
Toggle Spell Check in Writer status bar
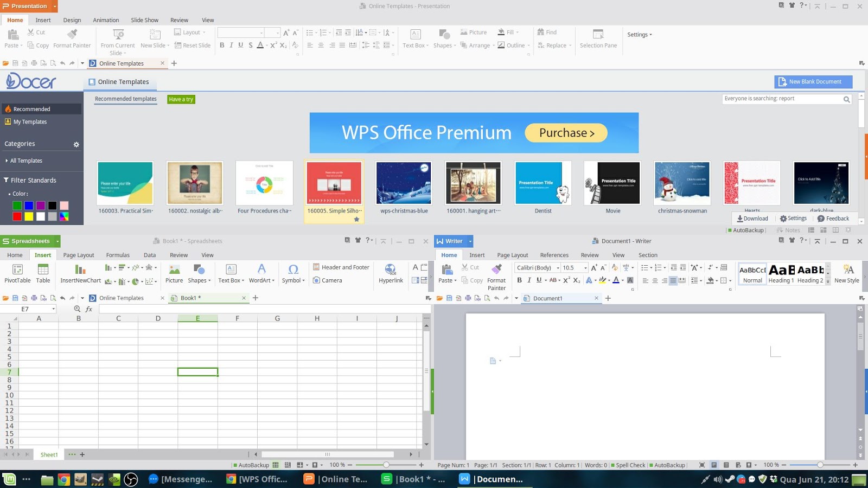(x=628, y=465)
